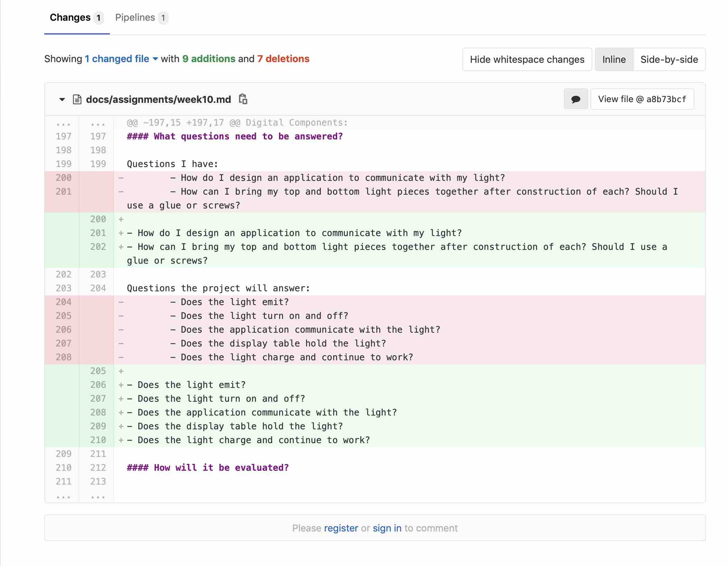Toggle Inline diff display mode
The image size is (728, 566).
point(613,59)
